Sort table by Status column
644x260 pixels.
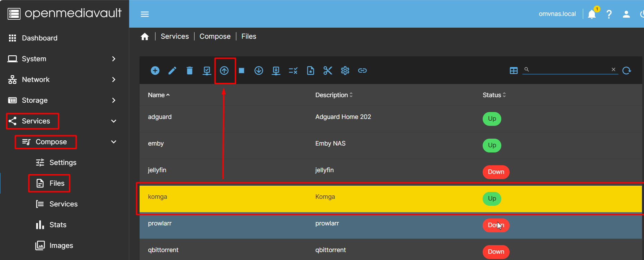(x=494, y=95)
